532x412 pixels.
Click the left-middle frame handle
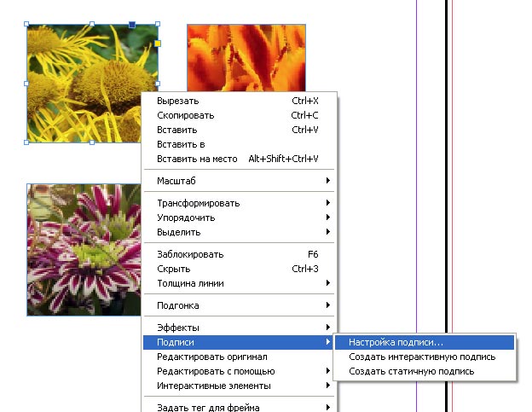pos(26,84)
